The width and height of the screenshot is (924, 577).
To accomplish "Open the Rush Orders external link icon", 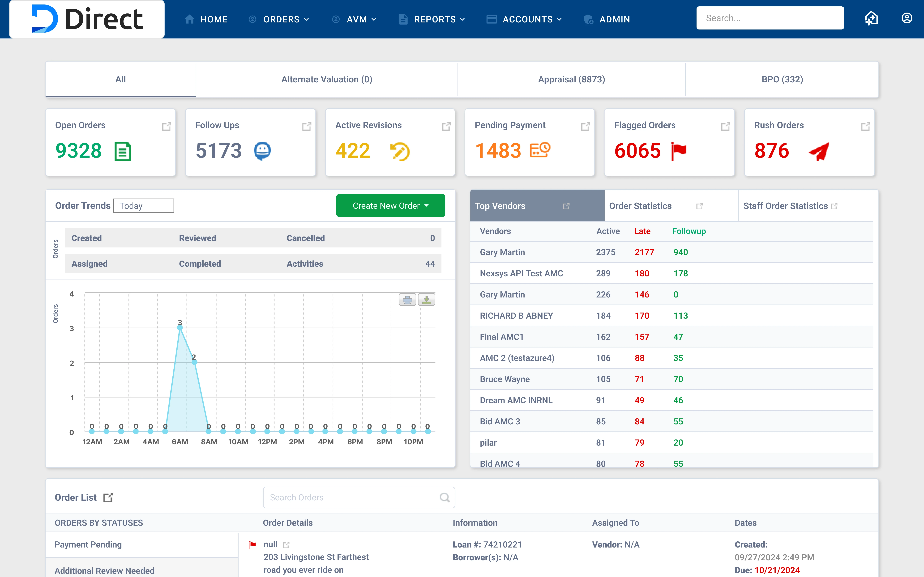I will click(866, 126).
